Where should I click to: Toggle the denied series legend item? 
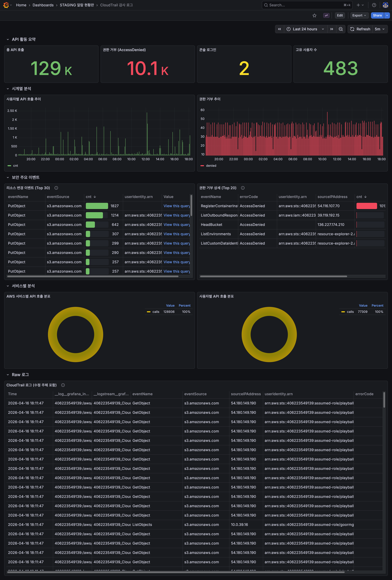click(x=211, y=166)
